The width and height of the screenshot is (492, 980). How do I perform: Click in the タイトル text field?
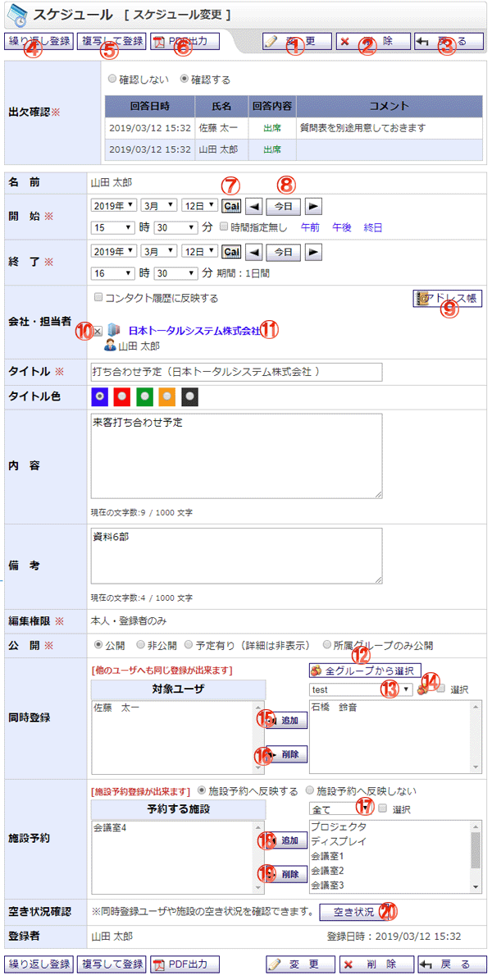point(237,372)
